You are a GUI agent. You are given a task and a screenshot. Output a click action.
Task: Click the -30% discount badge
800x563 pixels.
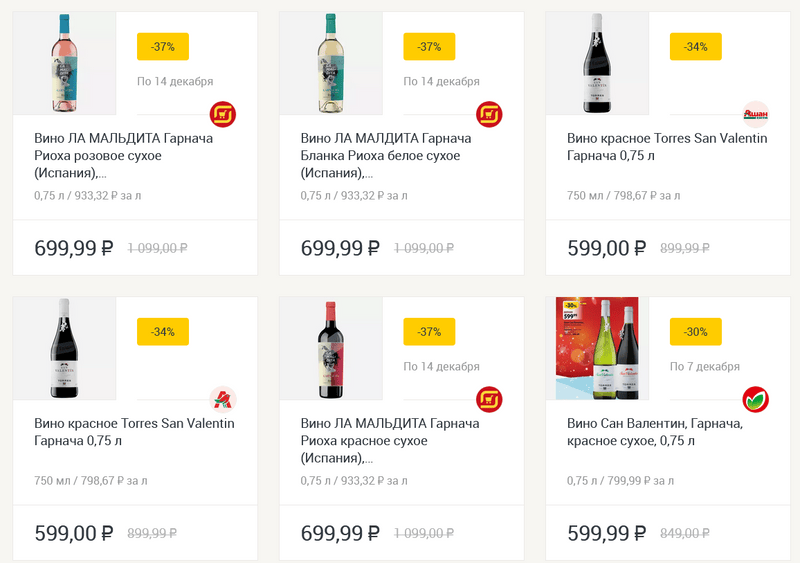coord(695,332)
